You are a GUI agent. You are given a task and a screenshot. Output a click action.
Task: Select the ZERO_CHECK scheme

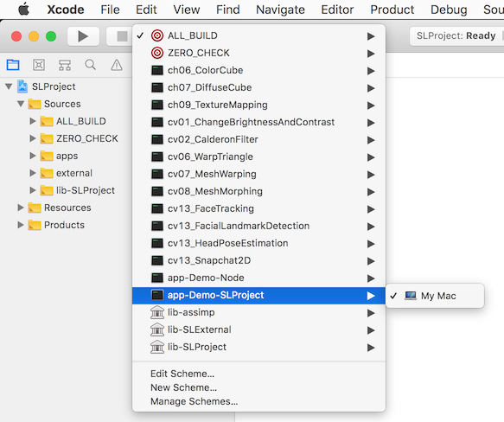pyautogui.click(x=258, y=53)
